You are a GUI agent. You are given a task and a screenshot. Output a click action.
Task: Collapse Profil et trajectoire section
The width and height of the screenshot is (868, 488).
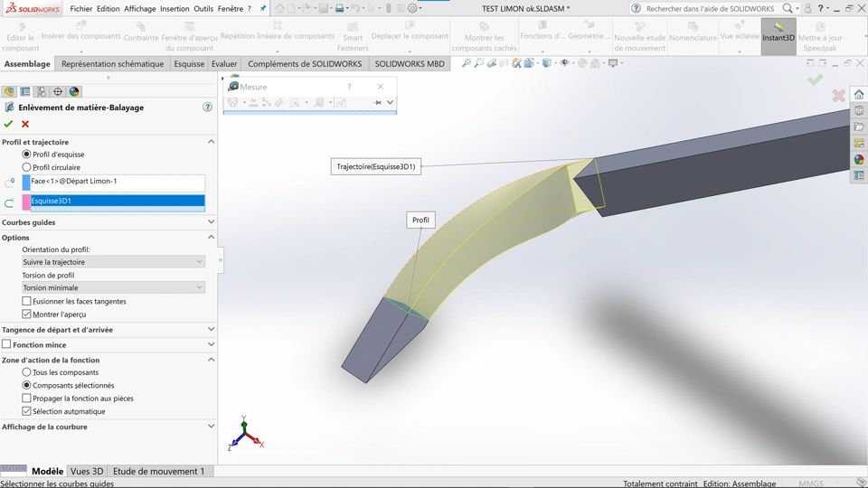pyautogui.click(x=211, y=142)
